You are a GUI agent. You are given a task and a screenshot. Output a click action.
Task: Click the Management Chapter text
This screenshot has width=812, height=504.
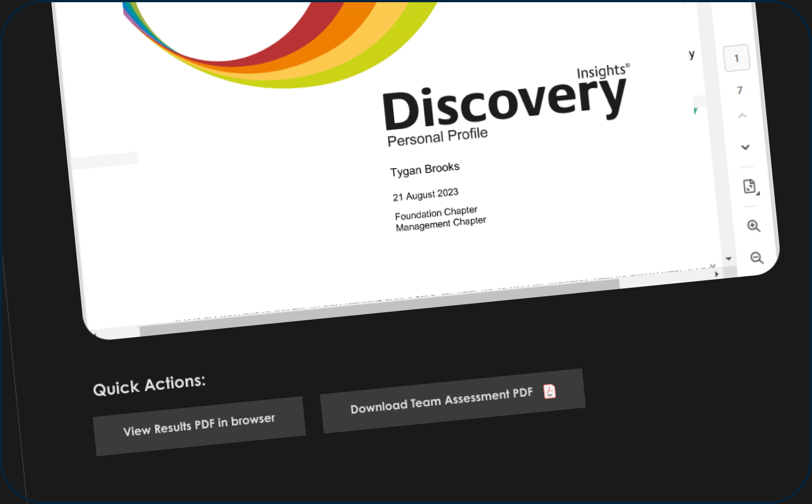coord(441,224)
